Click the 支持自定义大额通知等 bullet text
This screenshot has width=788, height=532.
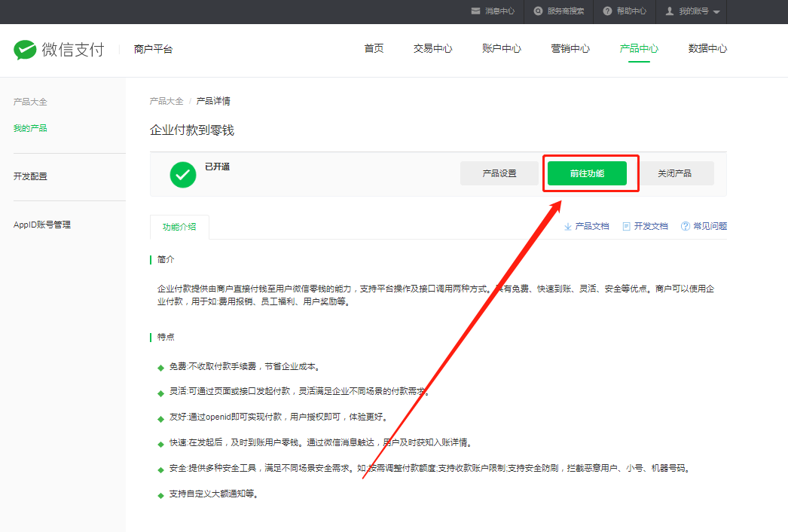point(214,494)
